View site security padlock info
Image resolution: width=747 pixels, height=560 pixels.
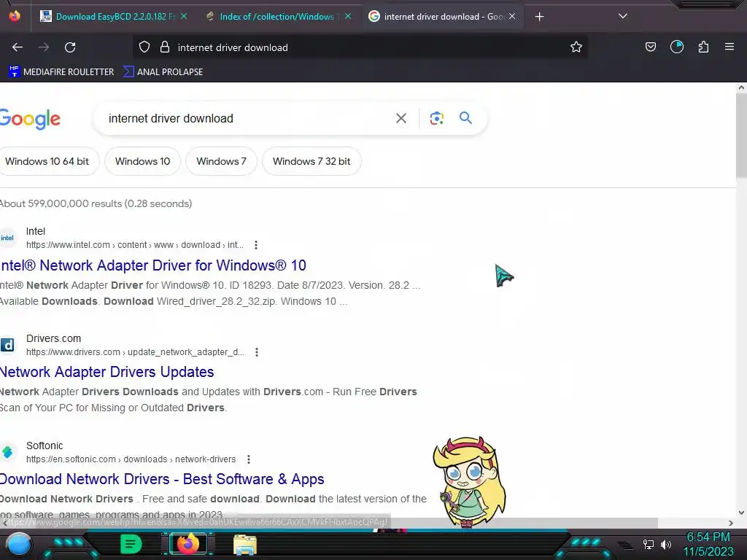(165, 47)
